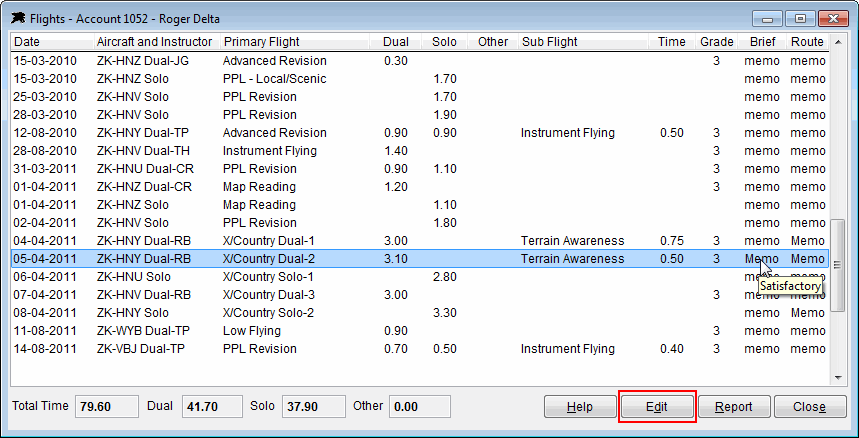Select the 28-03-2010 PPL Revision row
The width and height of the screenshot is (859, 438).
[420, 115]
